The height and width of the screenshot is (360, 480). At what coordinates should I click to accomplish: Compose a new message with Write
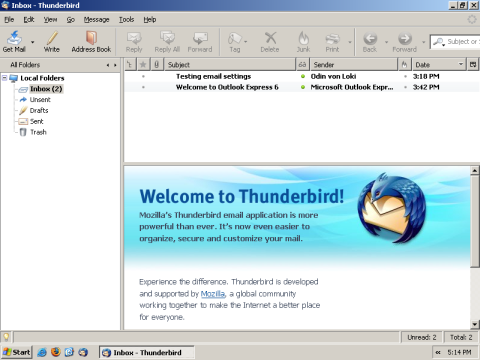[52, 41]
